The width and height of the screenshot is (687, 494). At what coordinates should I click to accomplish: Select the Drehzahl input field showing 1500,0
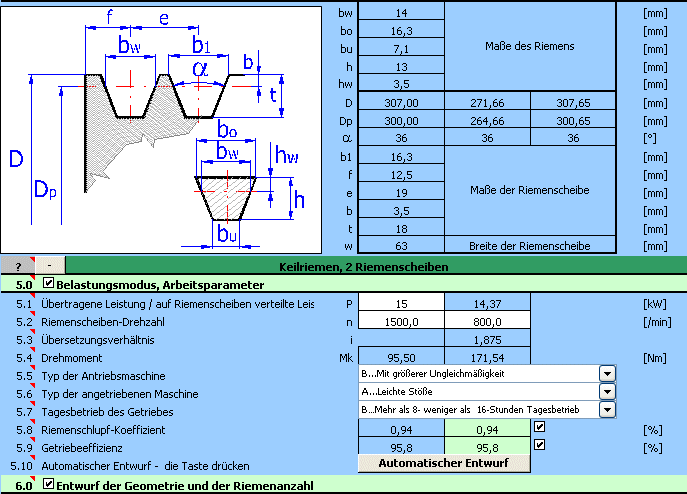[x=400, y=321]
